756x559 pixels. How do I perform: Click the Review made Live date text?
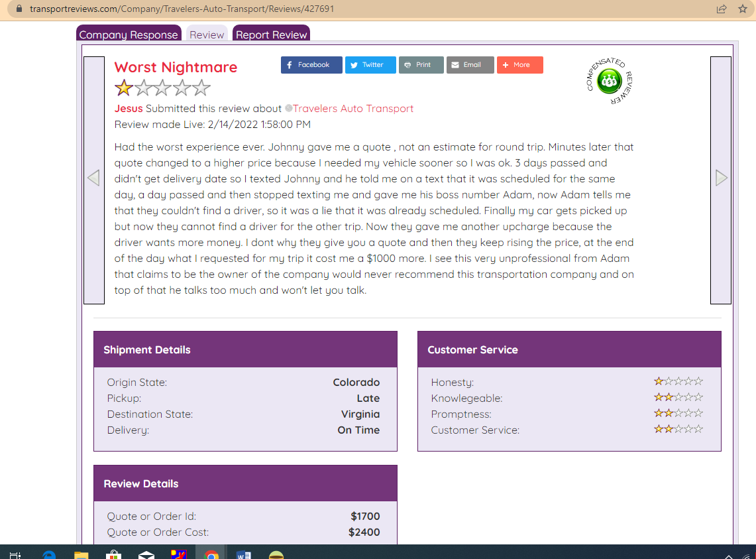212,125
